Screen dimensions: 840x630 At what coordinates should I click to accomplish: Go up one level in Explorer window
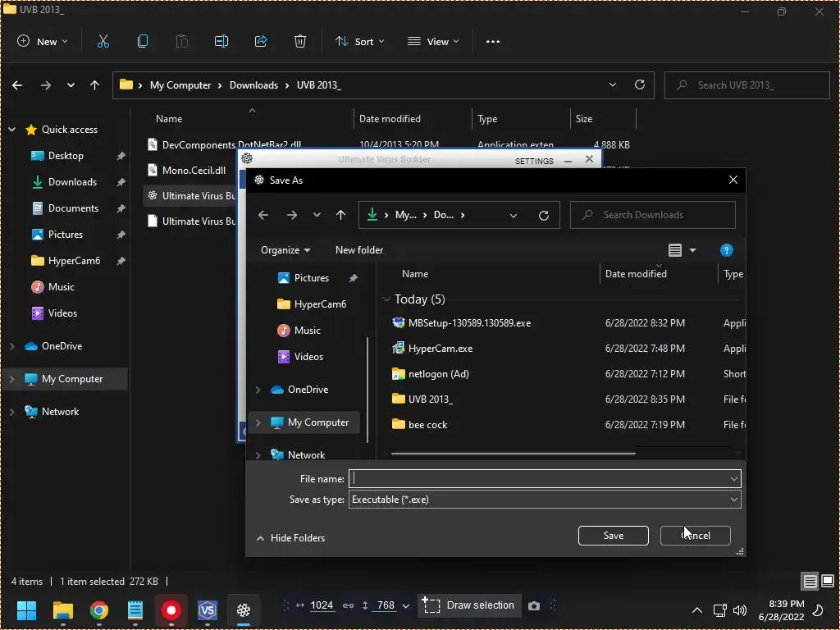coord(95,85)
